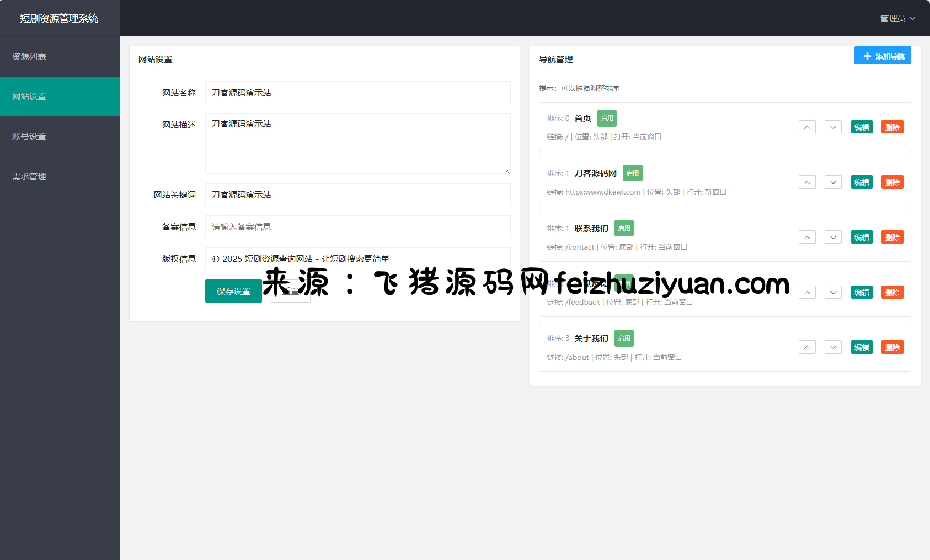Image resolution: width=930 pixels, height=560 pixels.
Task: Move 首页 navigation item down
Action: tap(833, 127)
